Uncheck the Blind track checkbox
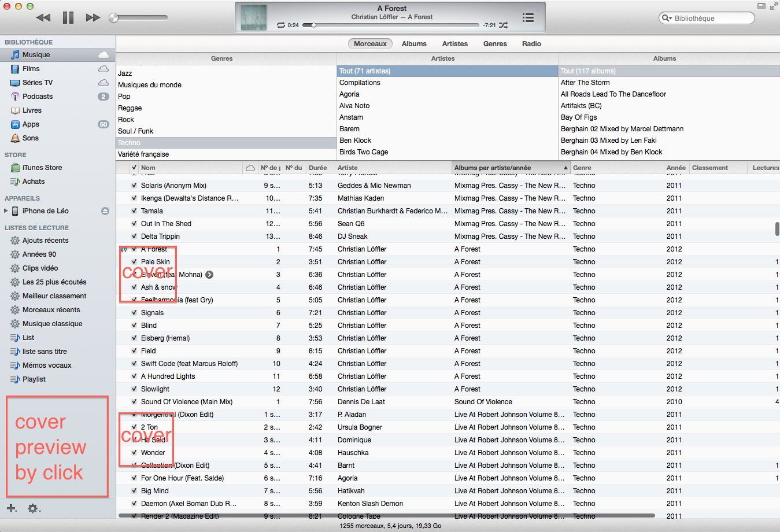Image resolution: width=780 pixels, height=532 pixels. (134, 326)
